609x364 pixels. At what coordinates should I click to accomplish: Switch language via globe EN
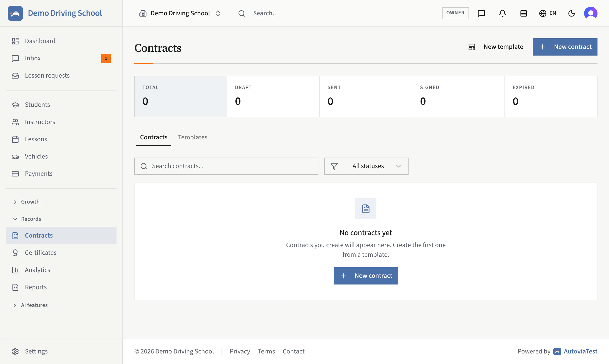[548, 13]
